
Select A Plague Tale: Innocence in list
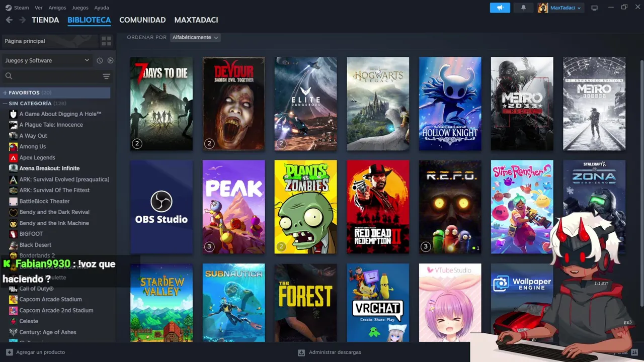coord(51,125)
